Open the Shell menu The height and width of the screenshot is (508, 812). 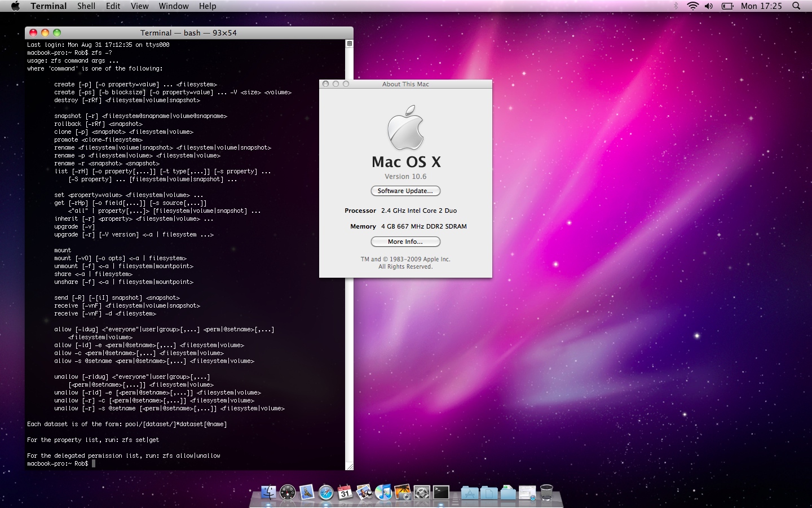(x=86, y=6)
